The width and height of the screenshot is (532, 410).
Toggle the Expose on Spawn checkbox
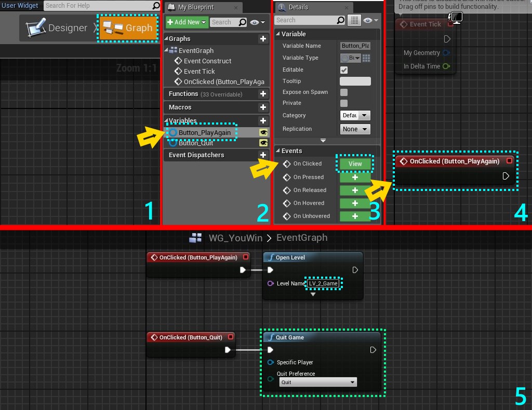coord(344,92)
